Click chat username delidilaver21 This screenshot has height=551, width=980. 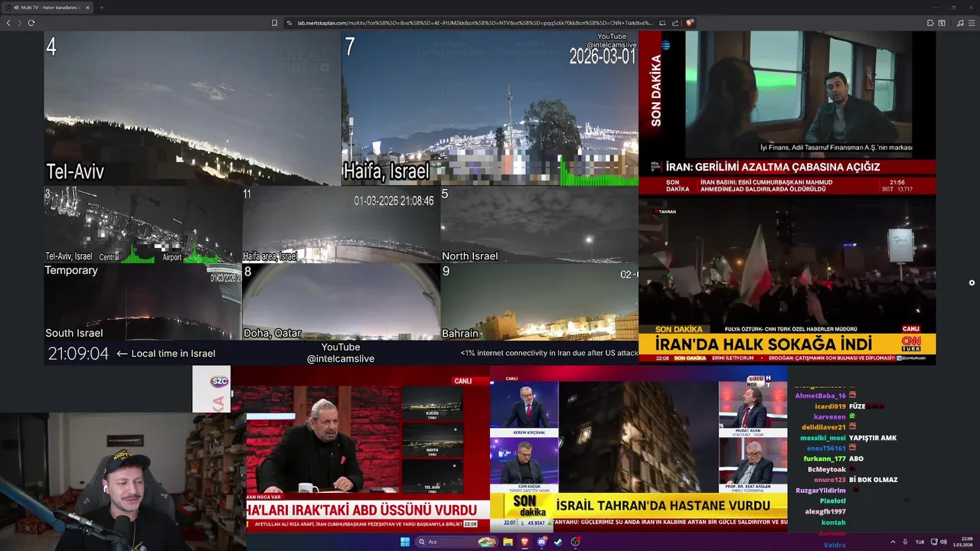pos(824,427)
